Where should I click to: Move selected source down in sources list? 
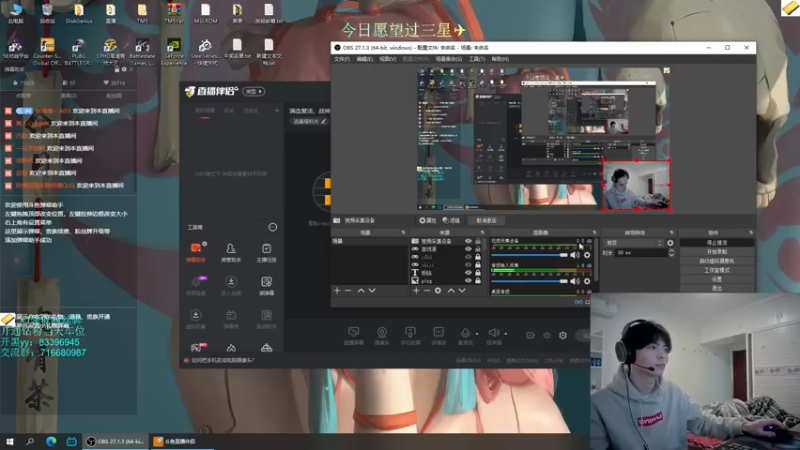462,290
